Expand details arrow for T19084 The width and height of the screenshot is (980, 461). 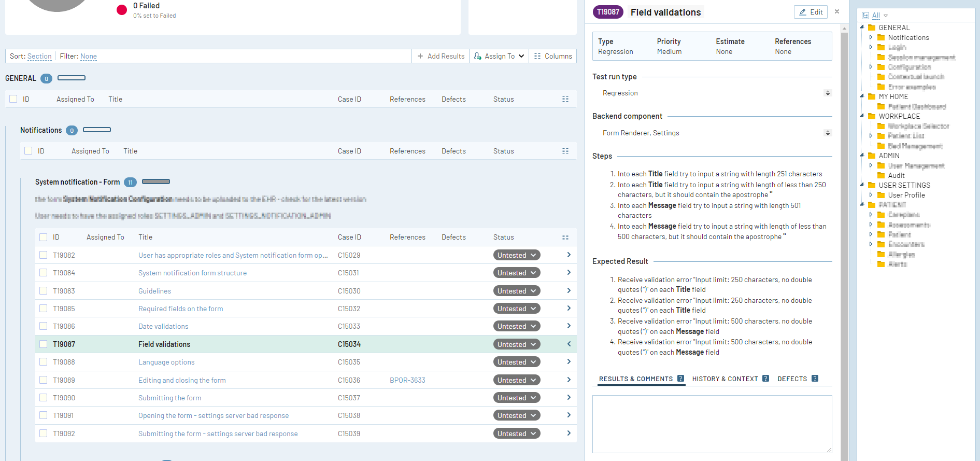pos(569,272)
